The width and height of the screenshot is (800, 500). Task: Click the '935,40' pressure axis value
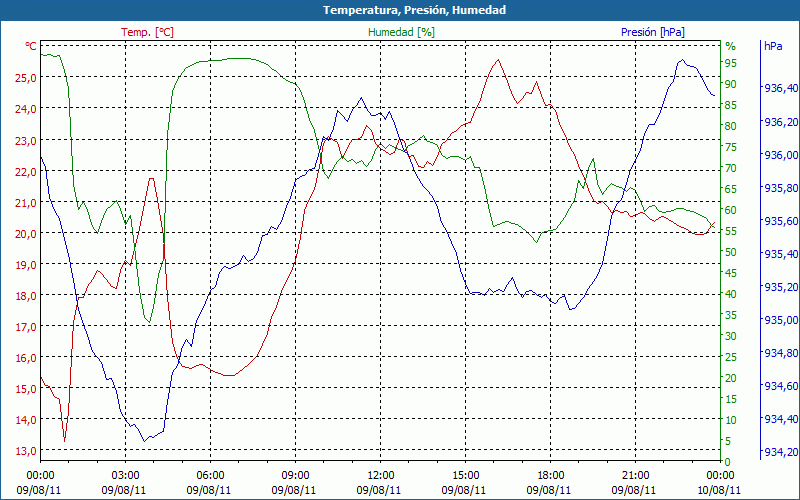point(781,254)
